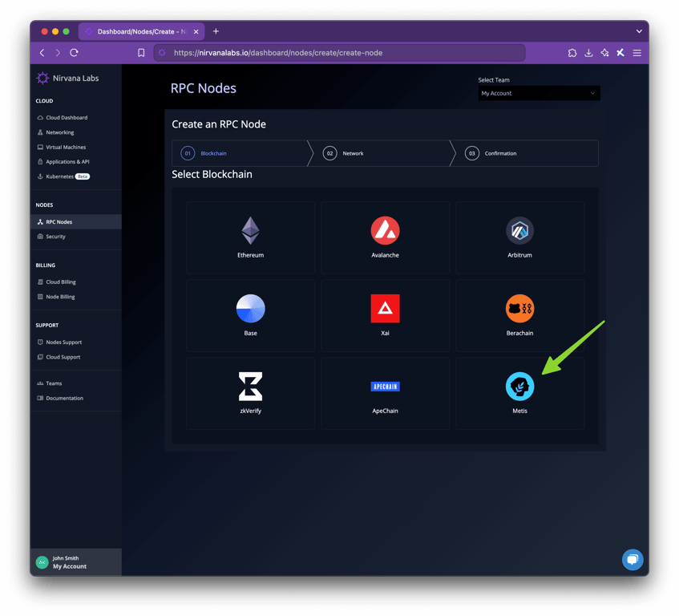Screen dimensions: 679x616
Task: Click the site settings icon in address bar
Action: [162, 53]
